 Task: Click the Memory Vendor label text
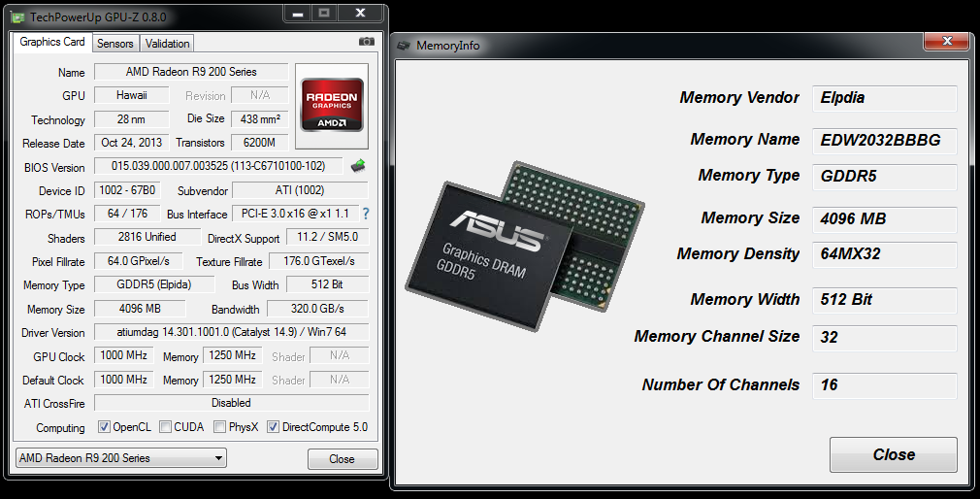pos(739,97)
